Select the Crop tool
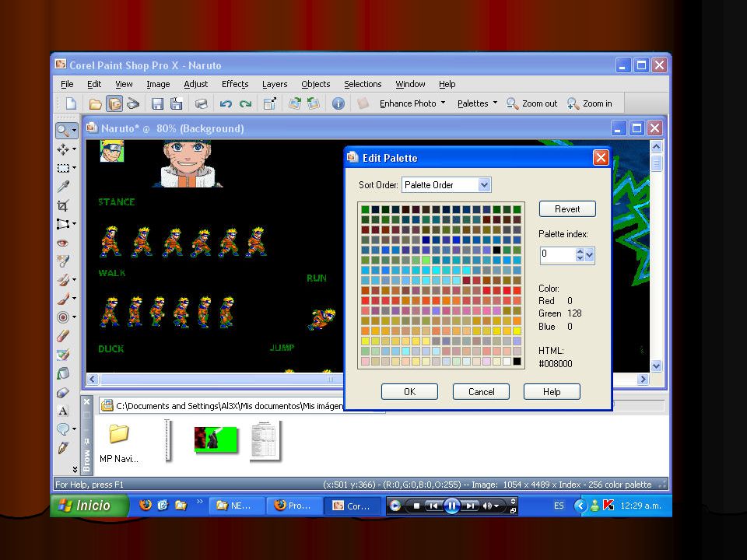Viewport: 747px width, 560px height. click(63, 205)
